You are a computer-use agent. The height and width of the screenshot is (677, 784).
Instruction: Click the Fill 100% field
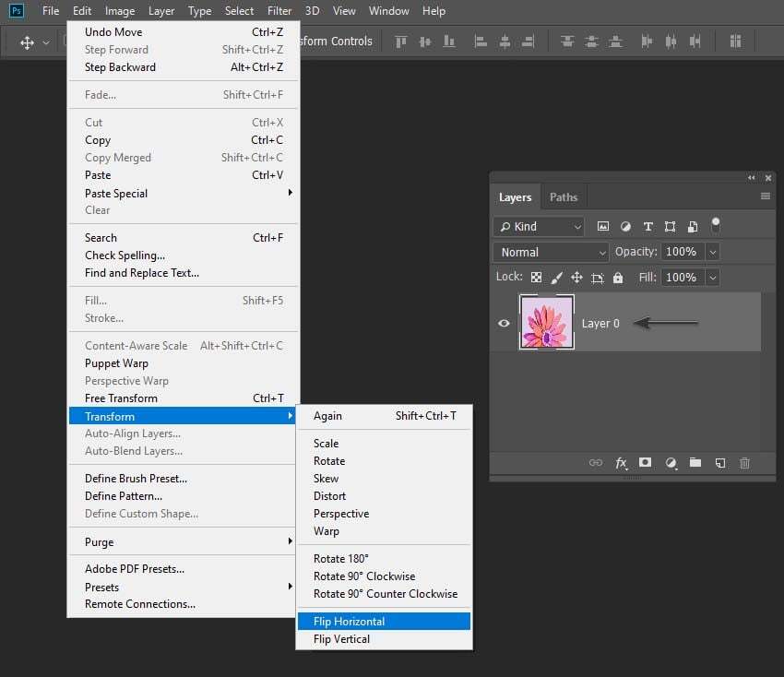pos(683,278)
